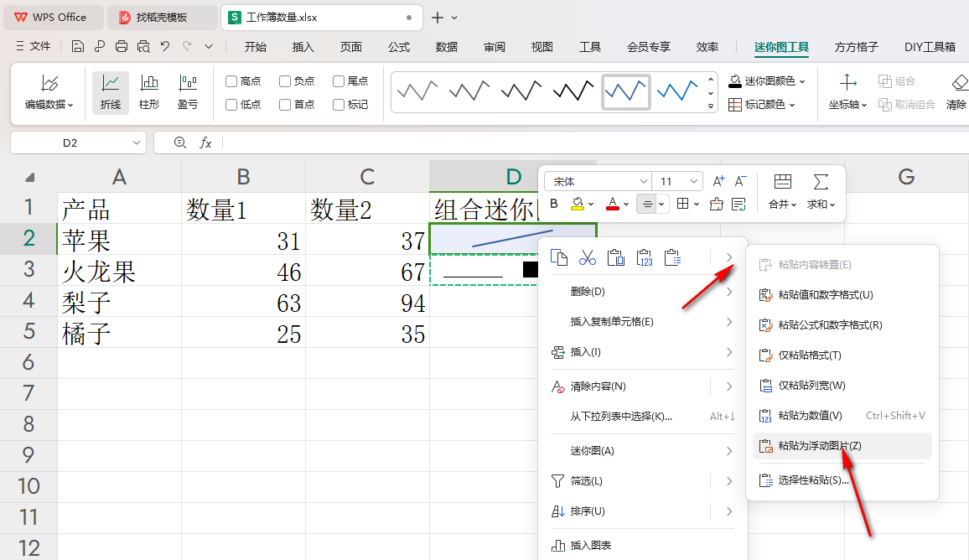Image resolution: width=969 pixels, height=560 pixels.
Task: Click the select-all corner triangle of the sheet
Action: 29,178
